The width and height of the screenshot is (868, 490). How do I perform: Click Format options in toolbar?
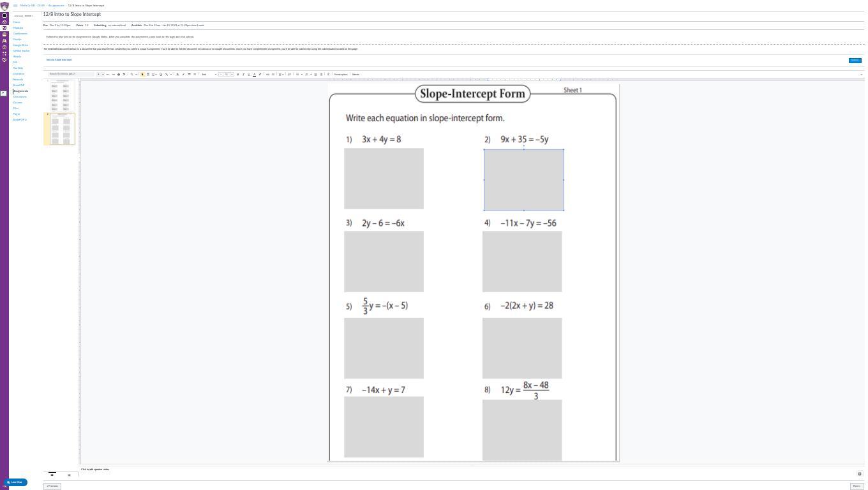(341, 74)
